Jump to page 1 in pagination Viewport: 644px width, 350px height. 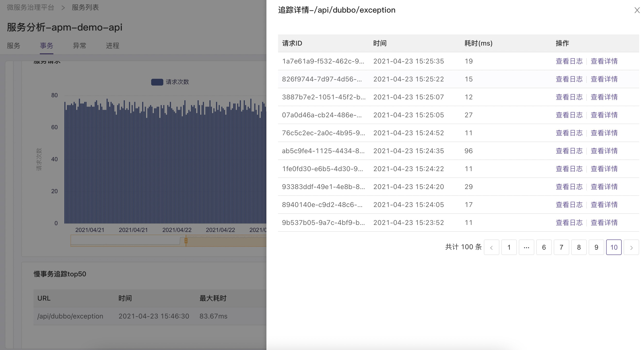pyautogui.click(x=509, y=247)
